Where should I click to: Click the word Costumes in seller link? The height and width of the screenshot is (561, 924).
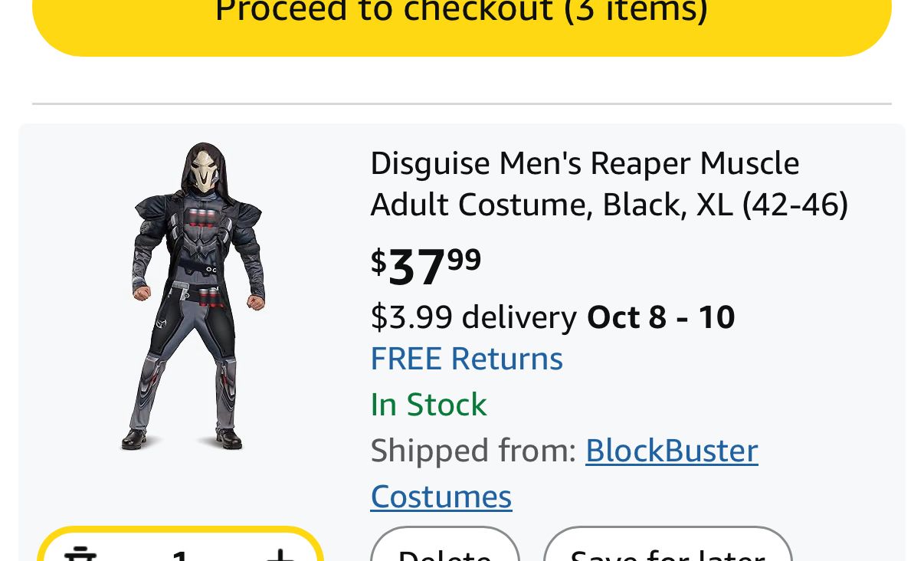coord(441,497)
